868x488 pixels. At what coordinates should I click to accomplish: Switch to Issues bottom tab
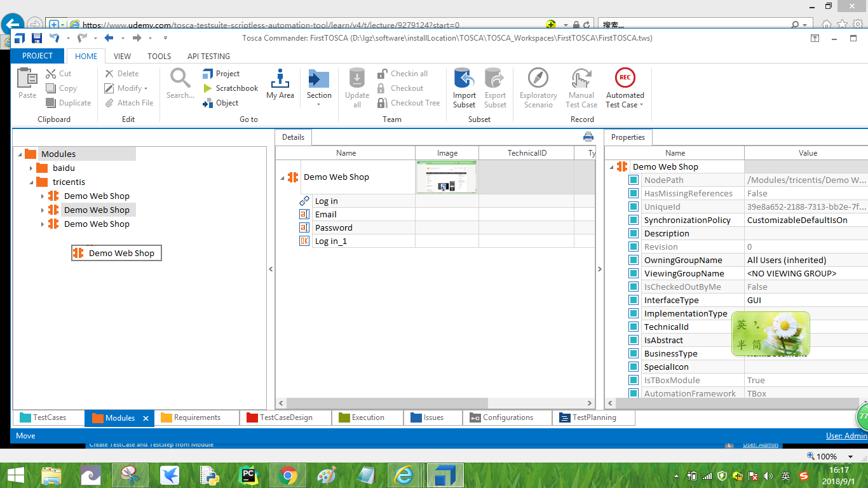click(x=433, y=417)
